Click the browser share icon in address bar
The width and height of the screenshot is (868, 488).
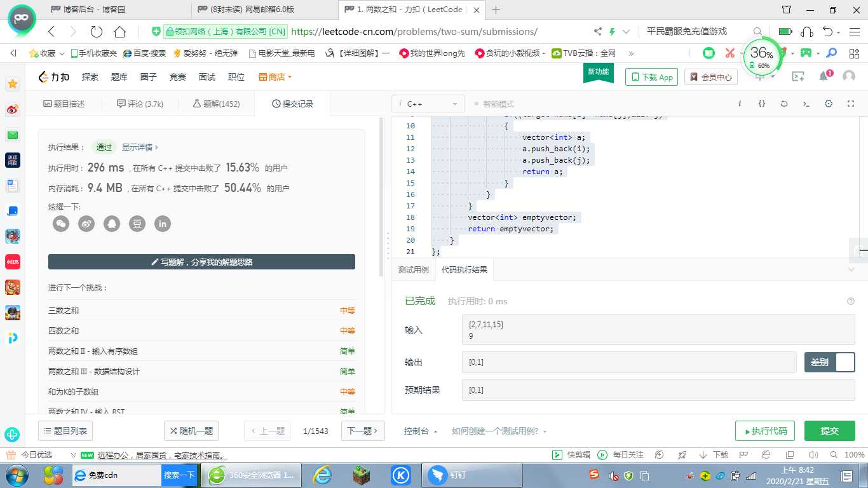pos(597,31)
